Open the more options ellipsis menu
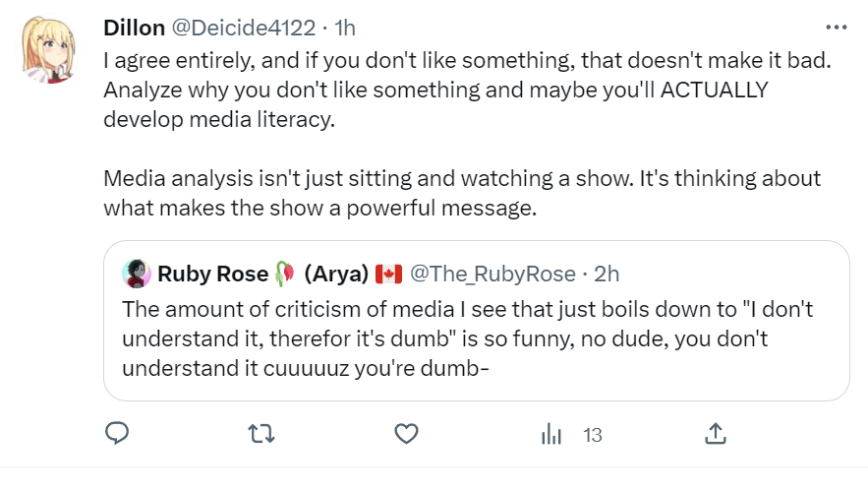 (x=835, y=28)
